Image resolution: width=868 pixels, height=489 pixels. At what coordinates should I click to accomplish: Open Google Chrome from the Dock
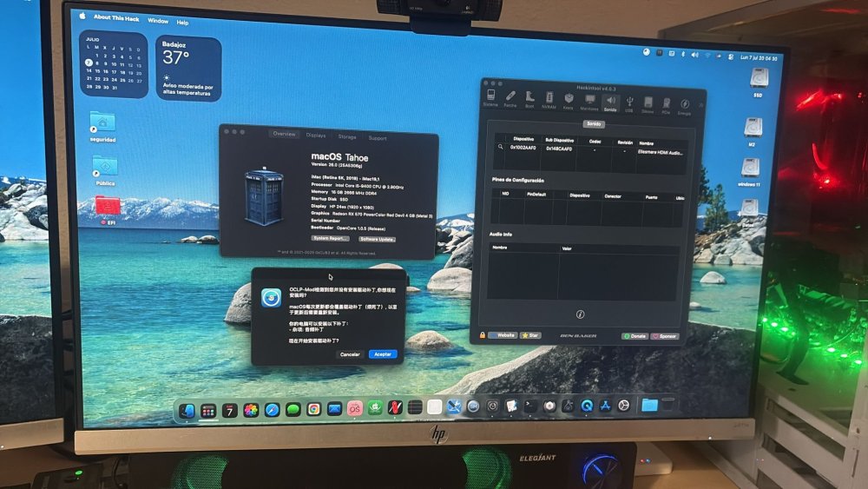[x=314, y=409]
